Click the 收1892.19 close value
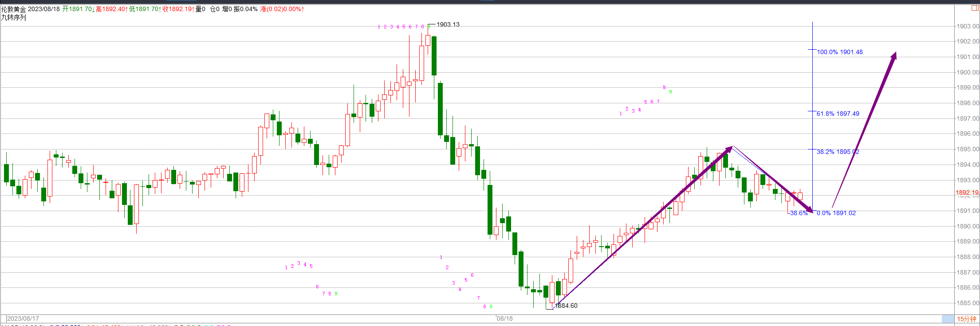This screenshot has height=326, width=980. (x=178, y=9)
